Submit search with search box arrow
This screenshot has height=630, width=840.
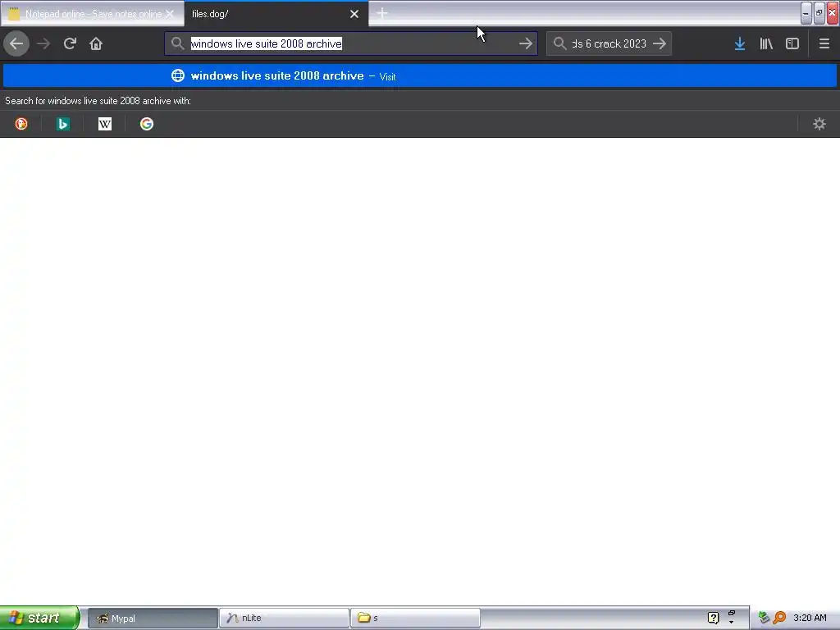[660, 43]
